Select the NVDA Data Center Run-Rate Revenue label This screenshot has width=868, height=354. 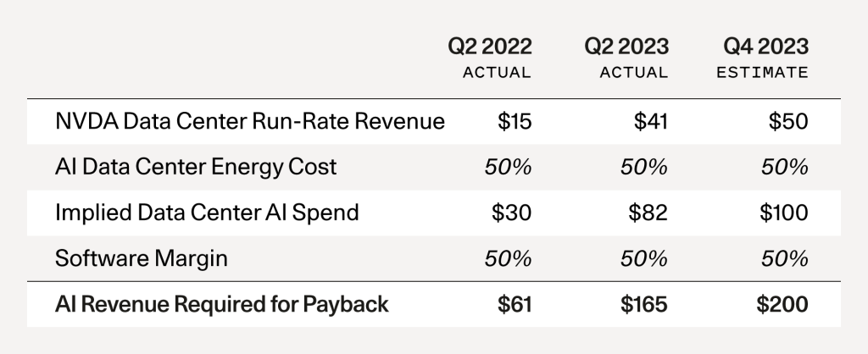(x=250, y=121)
